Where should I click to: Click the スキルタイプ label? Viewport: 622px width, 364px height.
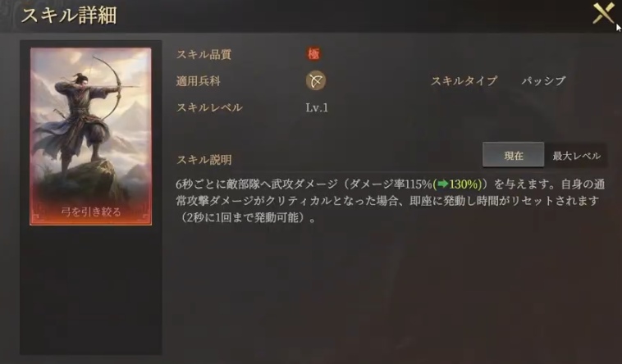pos(464,81)
